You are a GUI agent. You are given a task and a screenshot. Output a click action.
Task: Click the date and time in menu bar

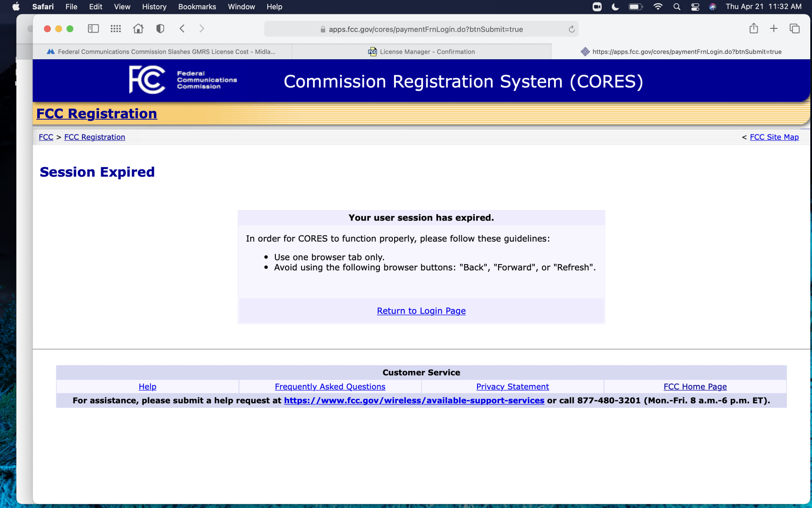click(763, 6)
